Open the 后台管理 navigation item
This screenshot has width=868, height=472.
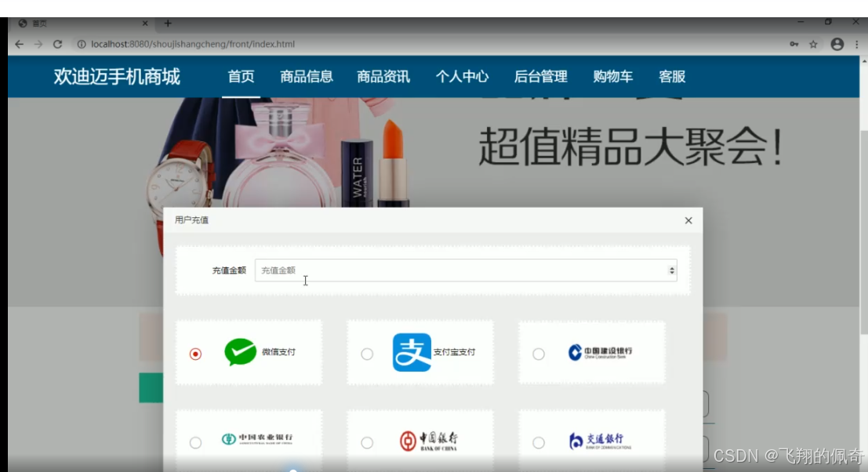(x=540, y=77)
